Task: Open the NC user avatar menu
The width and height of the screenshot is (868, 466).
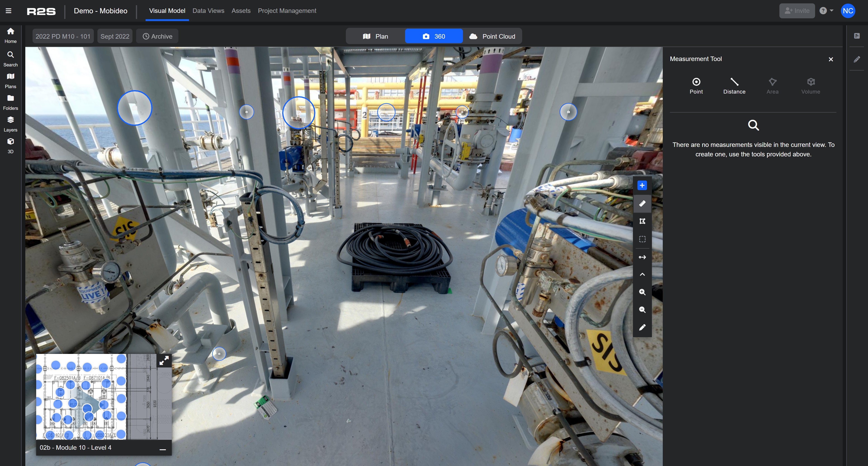Action: 848,11
